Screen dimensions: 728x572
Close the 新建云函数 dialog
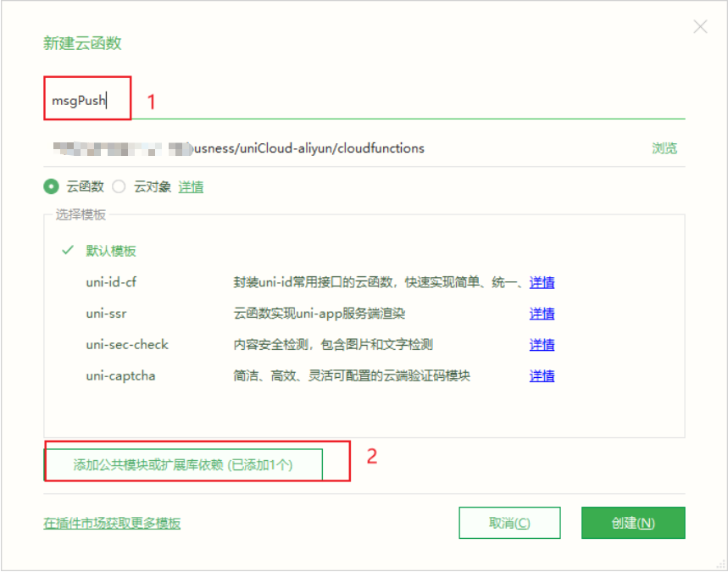click(x=700, y=26)
